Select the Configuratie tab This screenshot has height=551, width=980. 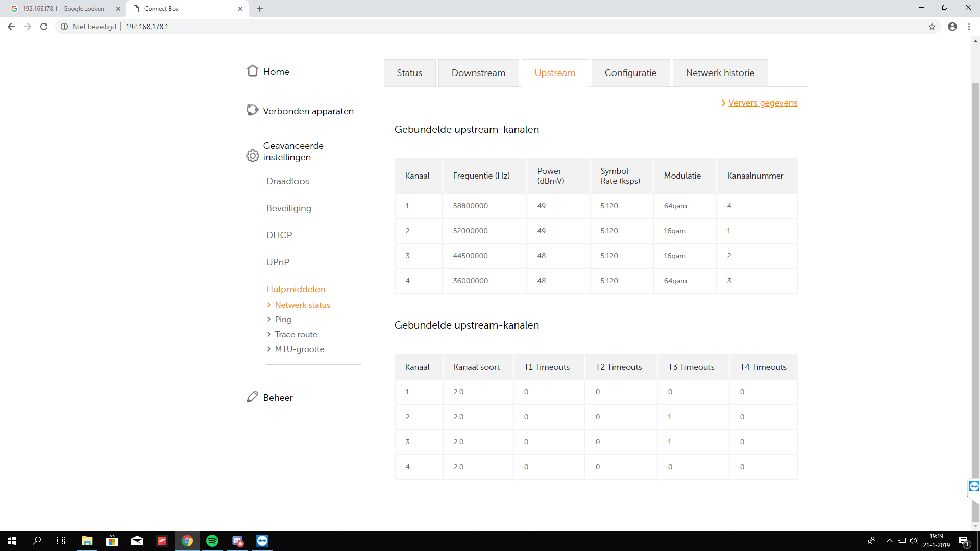tap(630, 73)
